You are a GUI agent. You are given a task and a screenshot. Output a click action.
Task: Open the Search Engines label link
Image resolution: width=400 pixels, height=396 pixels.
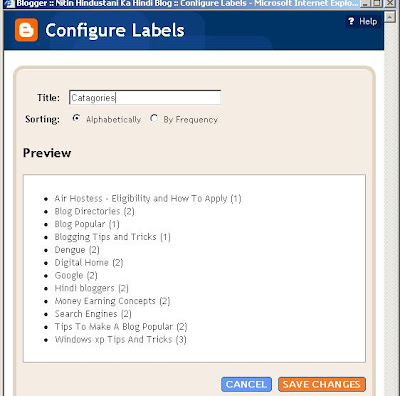(x=86, y=314)
